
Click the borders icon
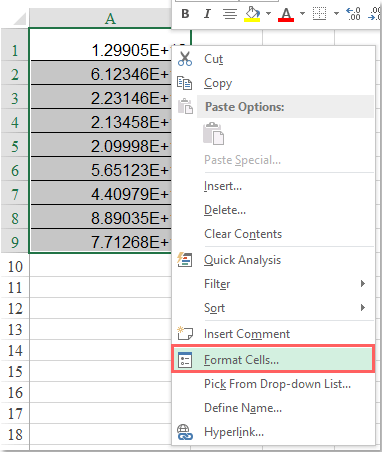pos(319,14)
